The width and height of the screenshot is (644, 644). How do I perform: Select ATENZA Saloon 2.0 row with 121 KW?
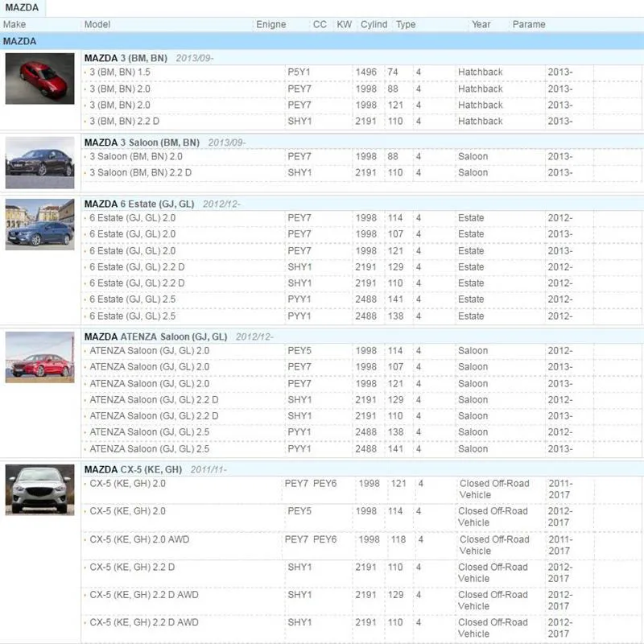coord(361,384)
